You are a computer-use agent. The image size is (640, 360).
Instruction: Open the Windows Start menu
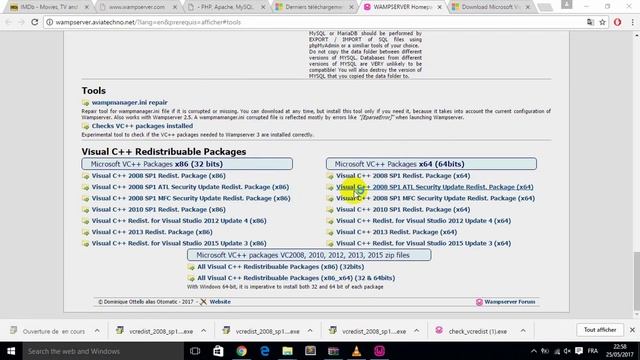pyautogui.click(x=11, y=351)
